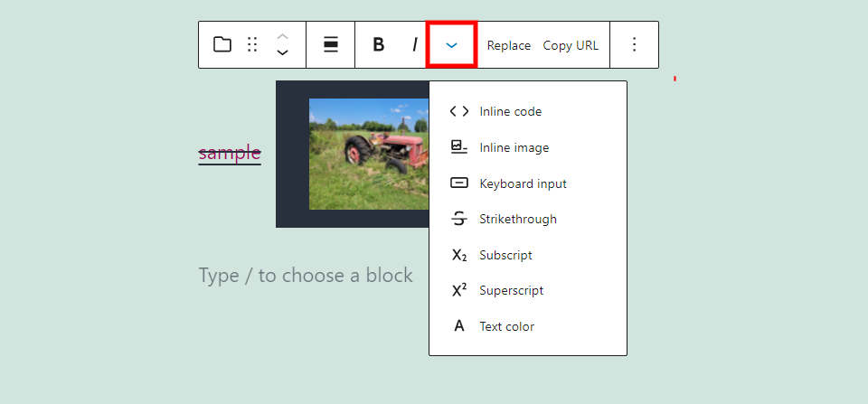Click the Subscript icon
The height and width of the screenshot is (404, 868).
pos(459,255)
